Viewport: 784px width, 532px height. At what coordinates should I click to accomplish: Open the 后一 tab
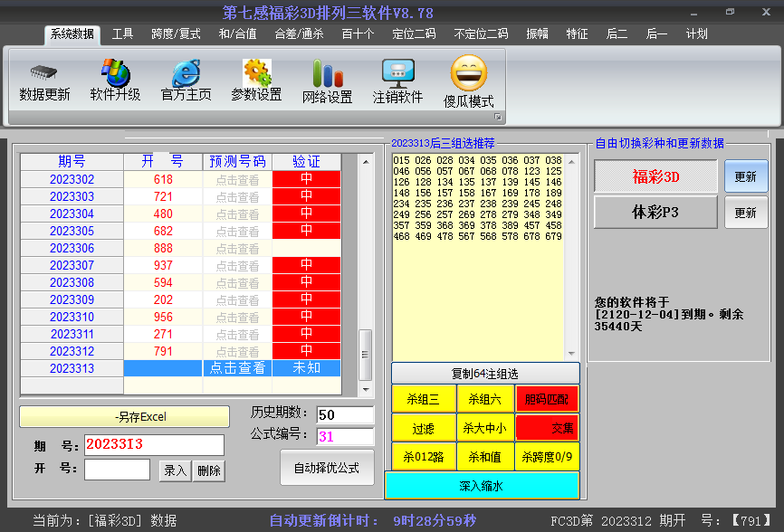(x=656, y=34)
